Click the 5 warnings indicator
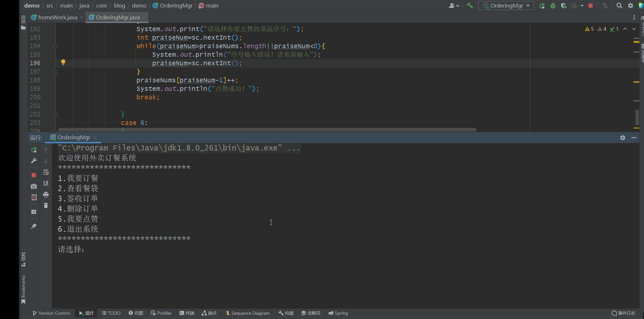This screenshot has width=644, height=319. tap(589, 29)
